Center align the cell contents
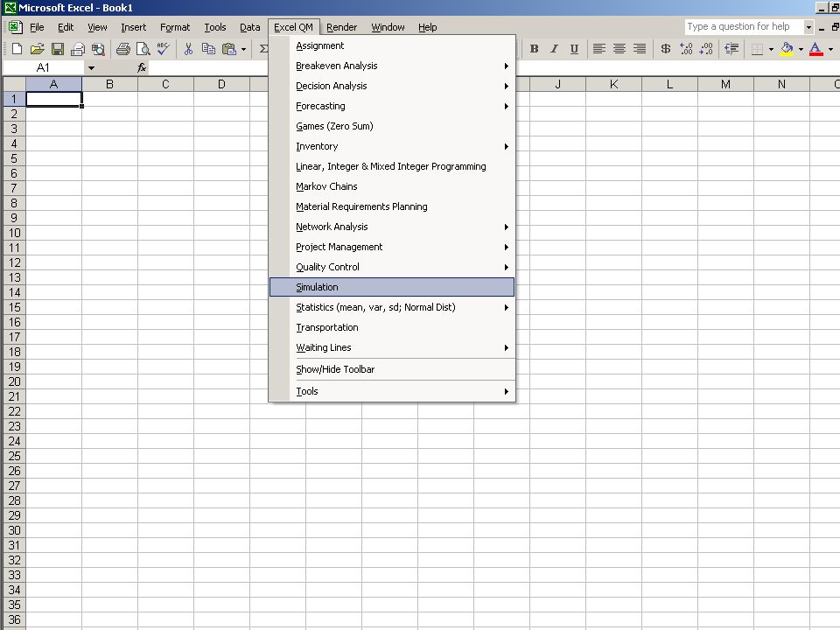840x630 pixels. point(619,49)
